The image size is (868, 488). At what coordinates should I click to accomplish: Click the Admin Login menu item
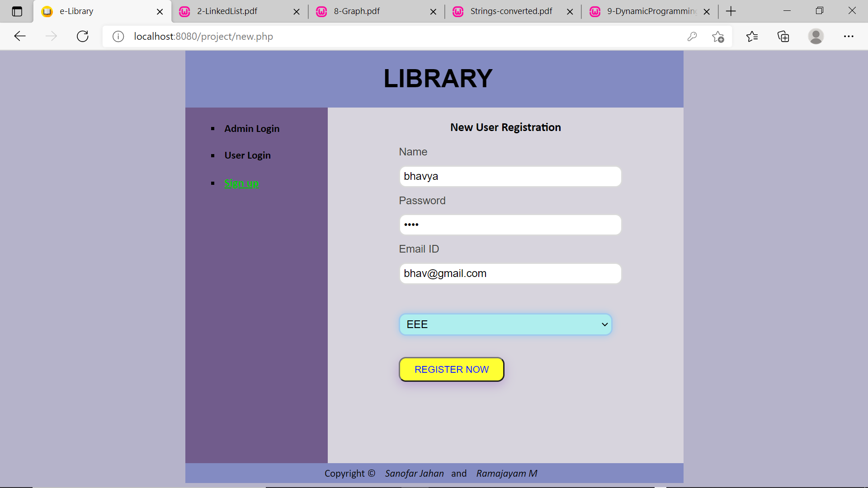pos(252,128)
